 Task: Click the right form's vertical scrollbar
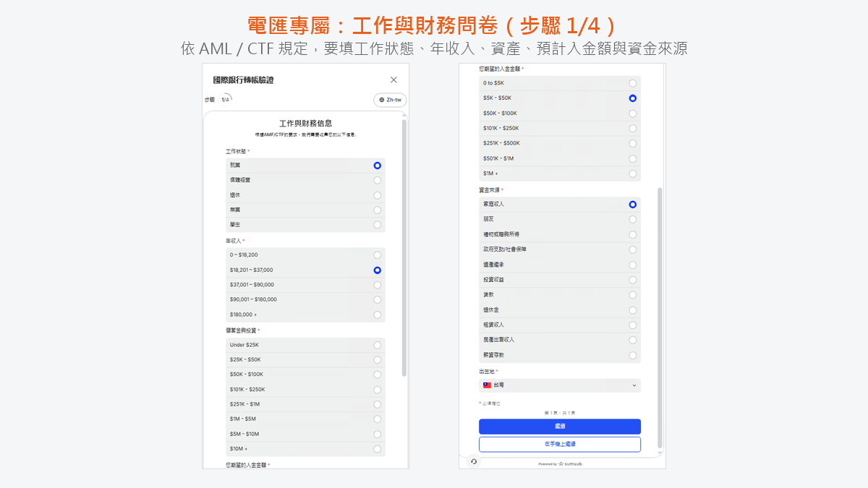pos(659,318)
